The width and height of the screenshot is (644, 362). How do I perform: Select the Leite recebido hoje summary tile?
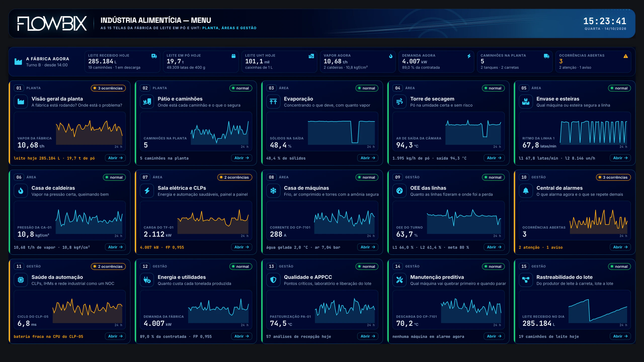tap(122, 61)
